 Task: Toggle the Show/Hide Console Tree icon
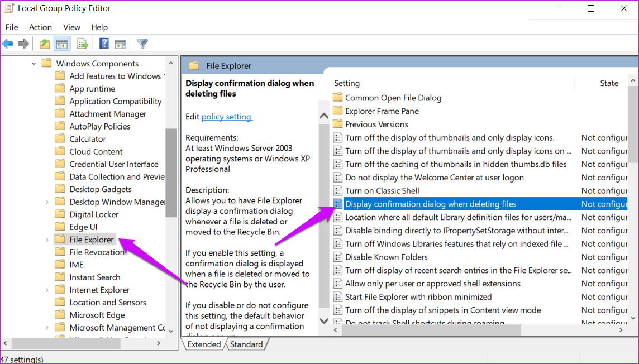coord(62,44)
